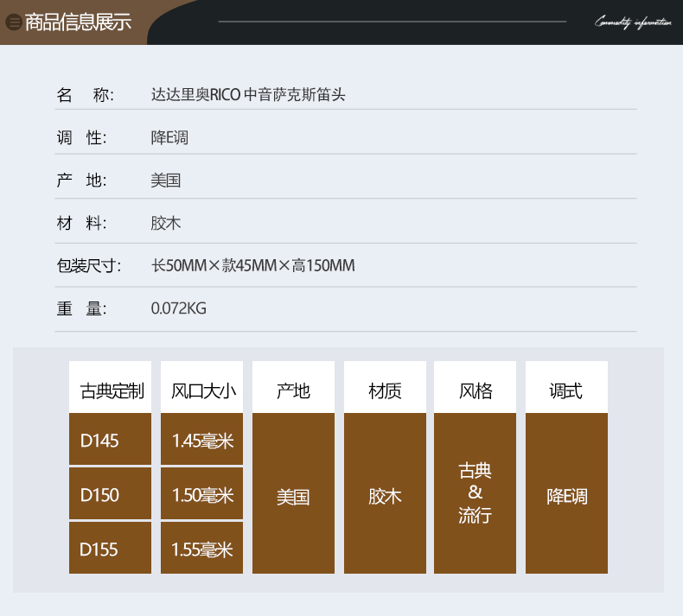Screen dimensions: 683x616
Task: Click the 重 量 label
Action: (81, 308)
